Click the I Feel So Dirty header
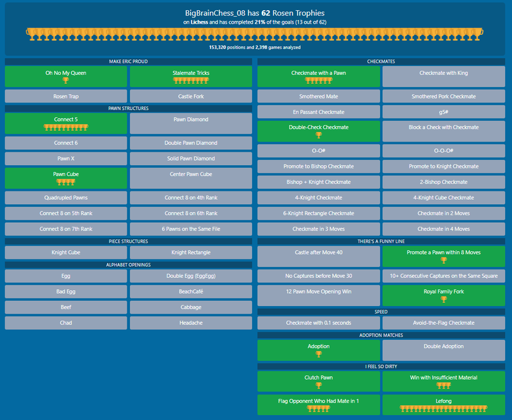The width and height of the screenshot is (512, 420). 381,367
